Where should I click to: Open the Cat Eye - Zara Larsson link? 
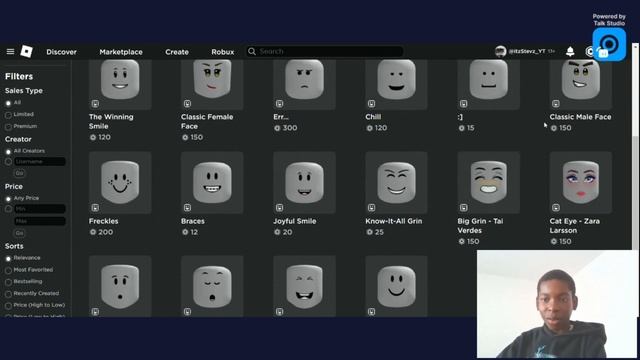[574, 226]
